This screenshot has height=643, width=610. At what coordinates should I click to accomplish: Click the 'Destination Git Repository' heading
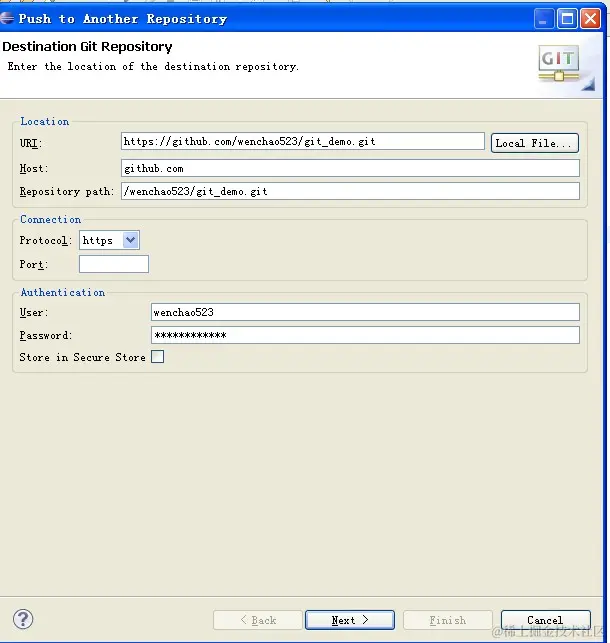[87, 47]
